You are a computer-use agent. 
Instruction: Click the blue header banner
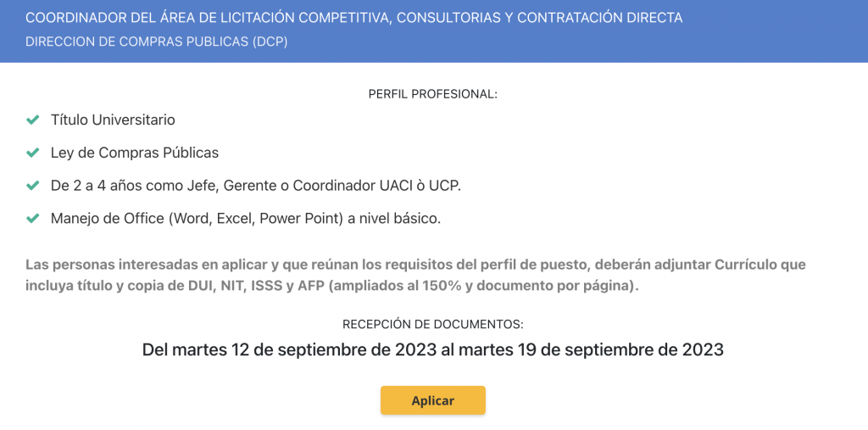pyautogui.click(x=434, y=31)
